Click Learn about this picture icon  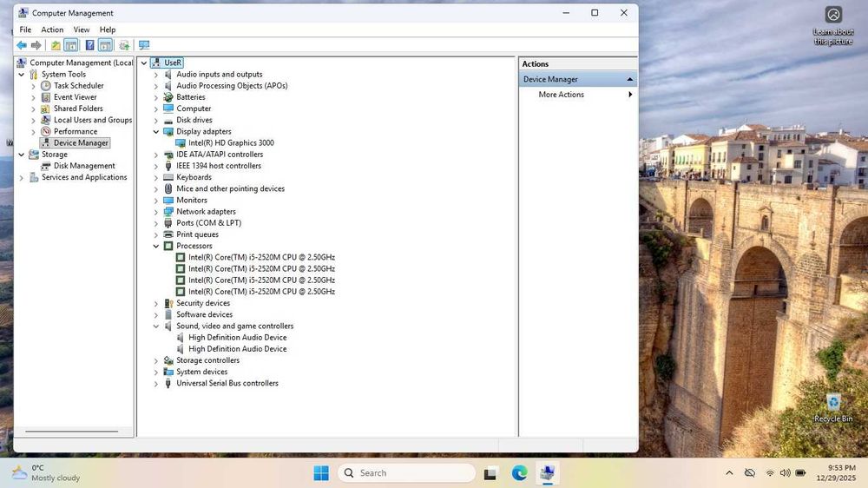[x=833, y=25]
